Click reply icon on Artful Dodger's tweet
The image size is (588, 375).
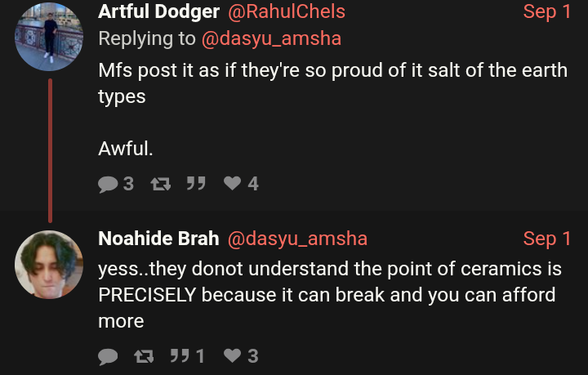tap(108, 184)
